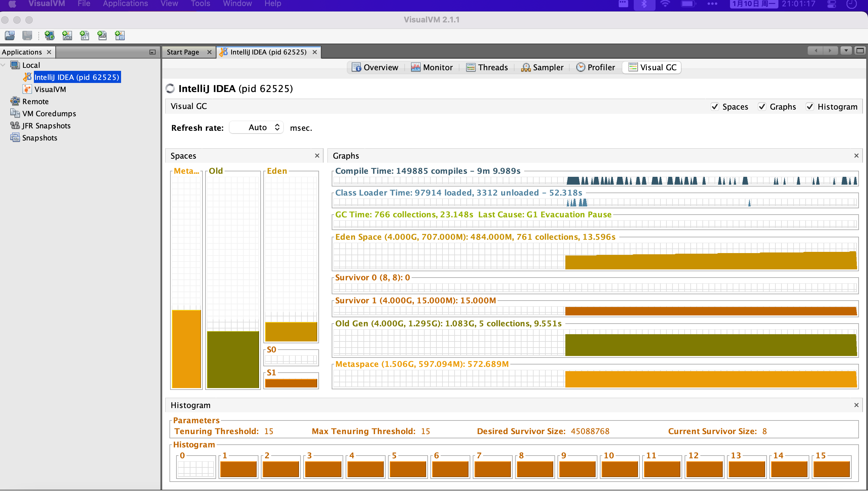Click the Load Snapshot toolbar icon
868x491 pixels.
(10, 35)
